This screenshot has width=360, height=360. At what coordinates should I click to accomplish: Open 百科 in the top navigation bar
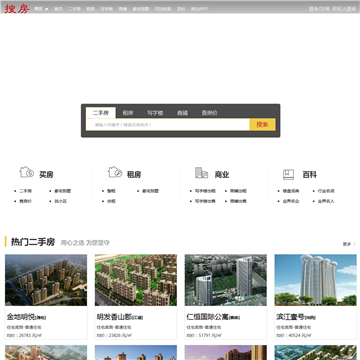[181, 9]
